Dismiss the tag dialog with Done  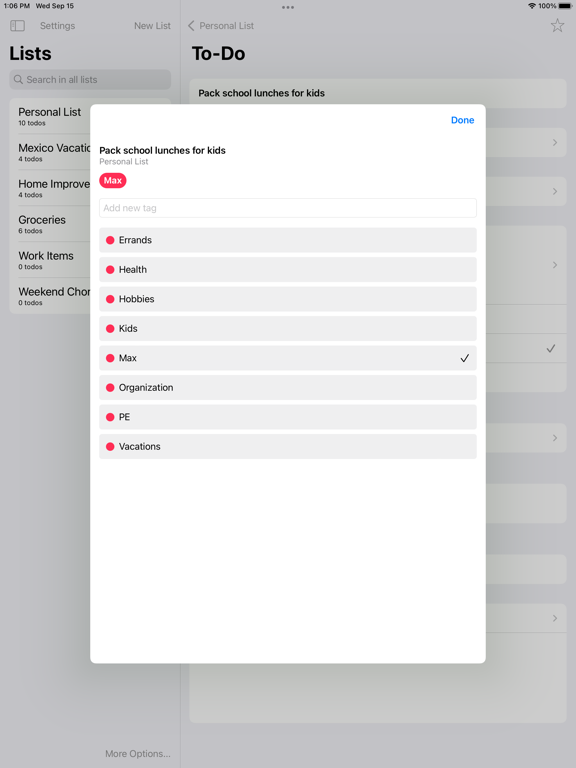tap(462, 120)
